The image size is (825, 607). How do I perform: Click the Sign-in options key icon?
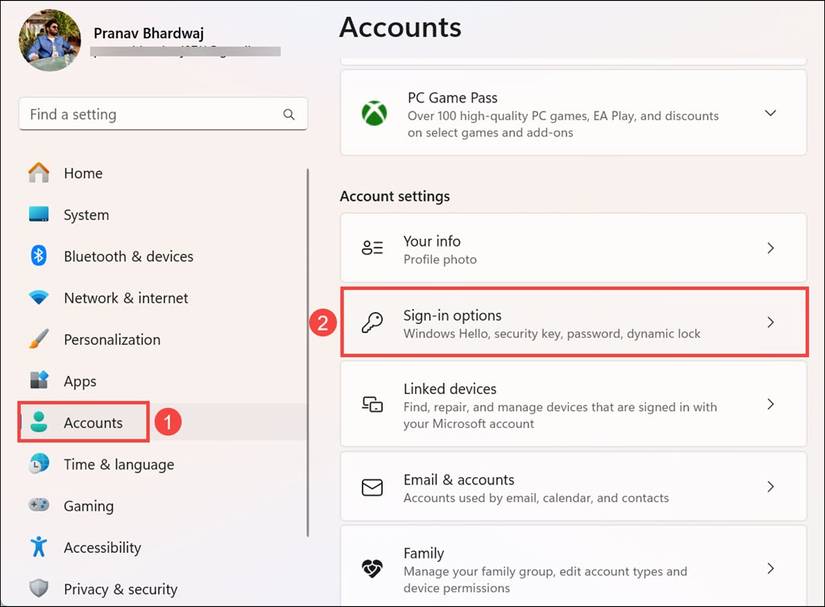coord(372,322)
